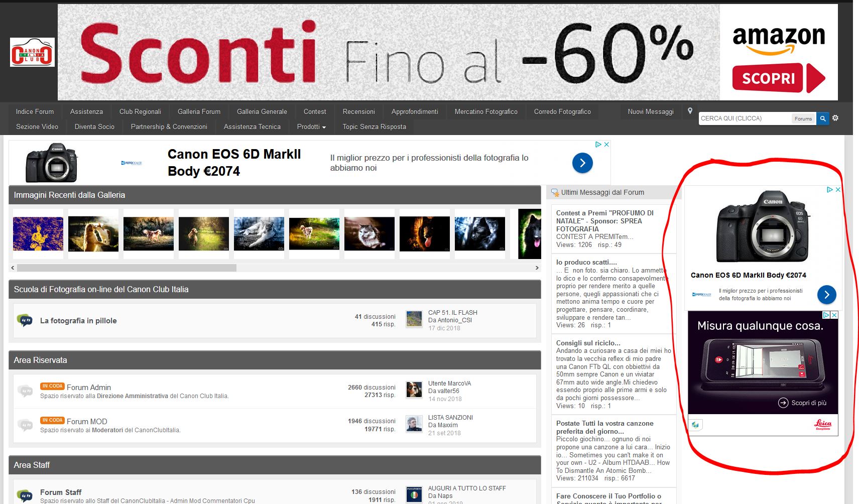
Task: Click avatar next to CAP 51. IL FLASH
Action: [414, 319]
